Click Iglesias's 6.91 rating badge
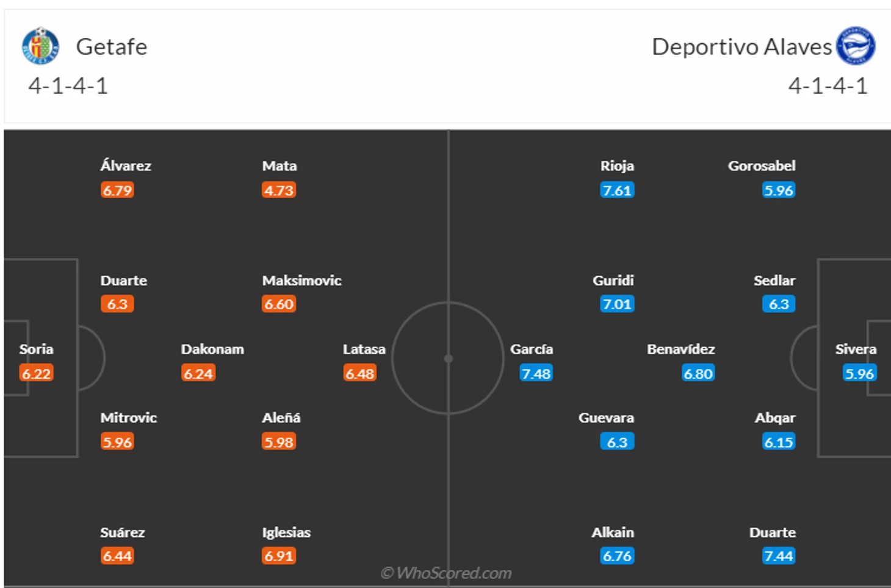 [279, 556]
